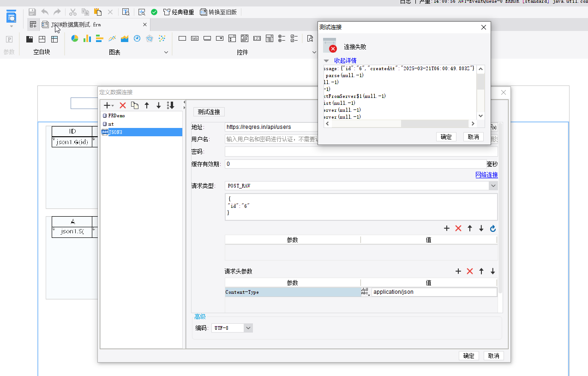This screenshot has height=376, width=588.
Task: Open the request type POST_RAW dropdown
Action: tap(493, 186)
